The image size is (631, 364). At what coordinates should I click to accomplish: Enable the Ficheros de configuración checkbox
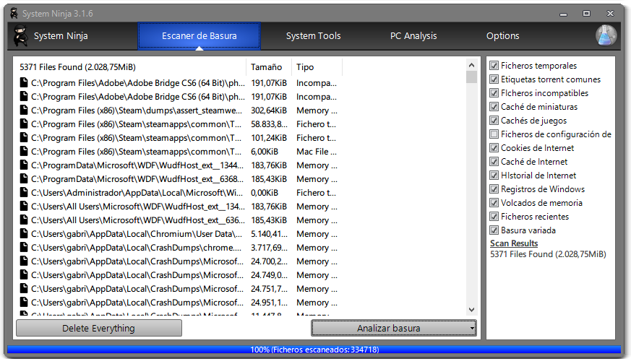point(494,134)
